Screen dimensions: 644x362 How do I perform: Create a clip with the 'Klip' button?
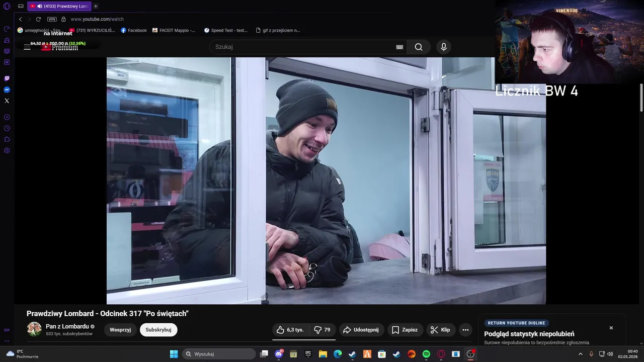(x=440, y=330)
